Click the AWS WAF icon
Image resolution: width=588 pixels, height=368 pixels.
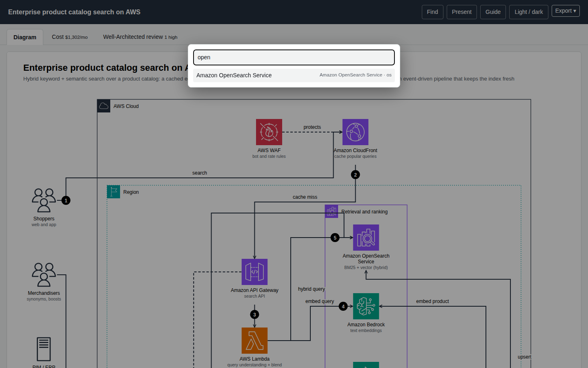click(269, 132)
